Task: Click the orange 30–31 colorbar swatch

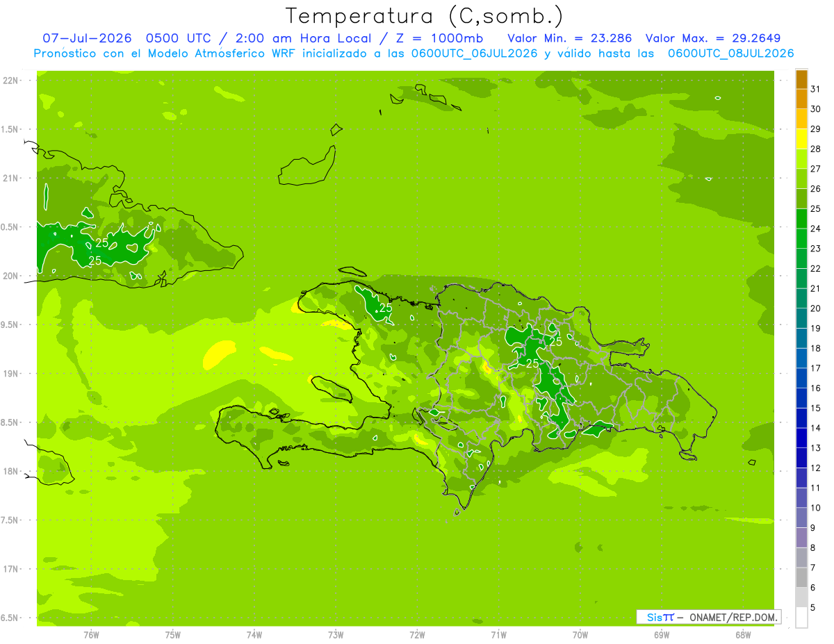Action: tap(801, 99)
